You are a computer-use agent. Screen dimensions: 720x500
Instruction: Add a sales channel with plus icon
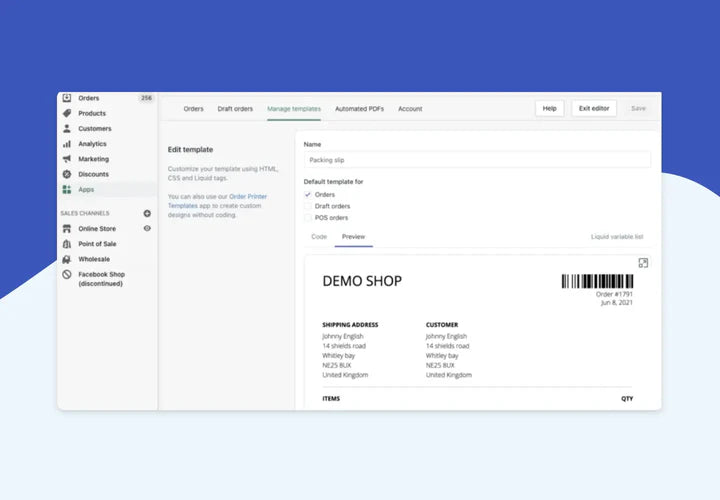147,213
